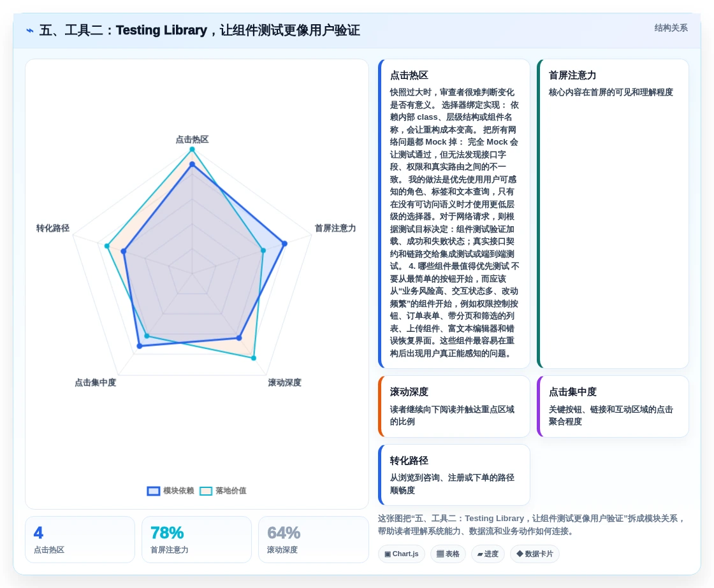The width and height of the screenshot is (714, 588).
Task: Click the diamond icon in the 数据卡片 chip
Action: (x=520, y=554)
